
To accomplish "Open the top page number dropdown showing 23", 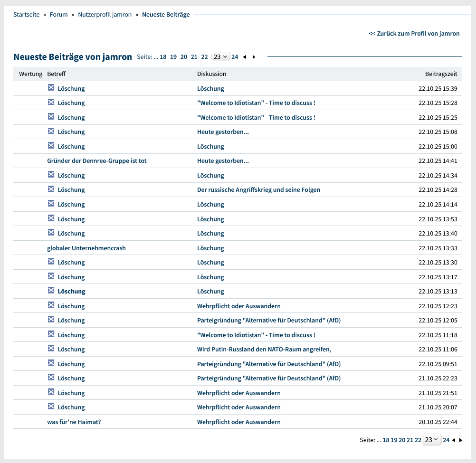I will pos(220,57).
